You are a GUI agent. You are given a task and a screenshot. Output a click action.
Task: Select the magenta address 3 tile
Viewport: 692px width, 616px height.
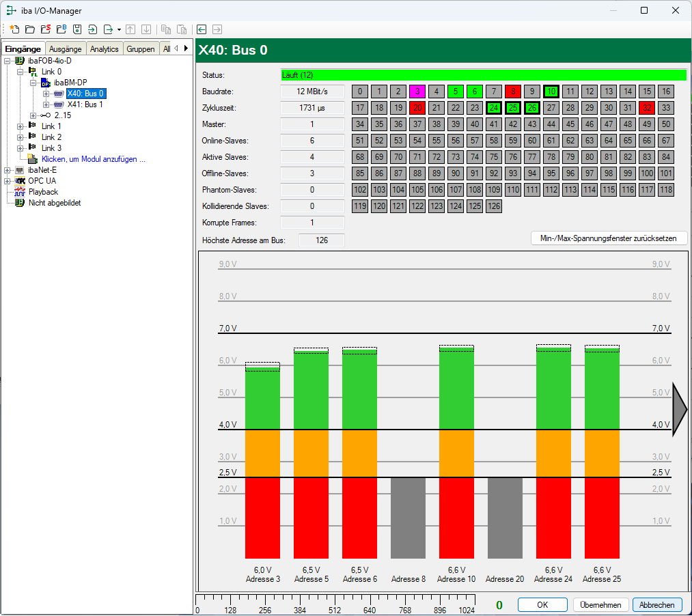[x=417, y=92]
